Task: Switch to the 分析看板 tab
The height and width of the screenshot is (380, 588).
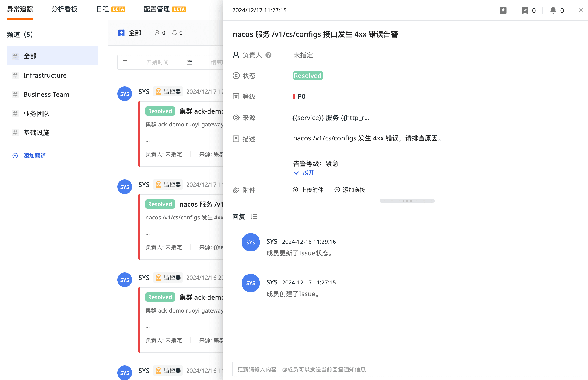Action: click(64, 9)
